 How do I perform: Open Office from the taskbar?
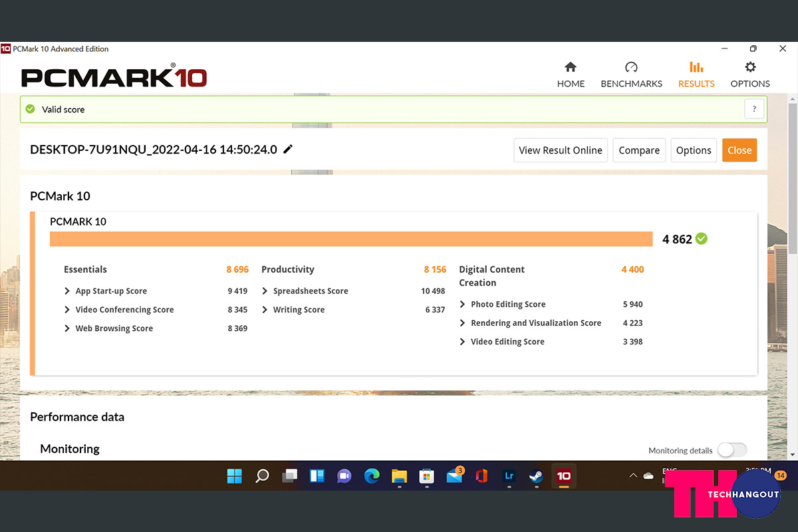pos(481,476)
